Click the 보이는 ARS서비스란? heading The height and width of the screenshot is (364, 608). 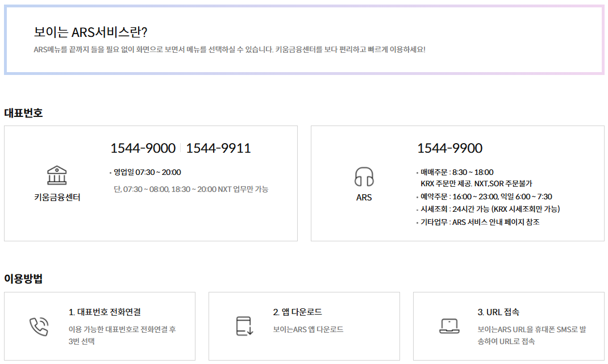pos(91,32)
